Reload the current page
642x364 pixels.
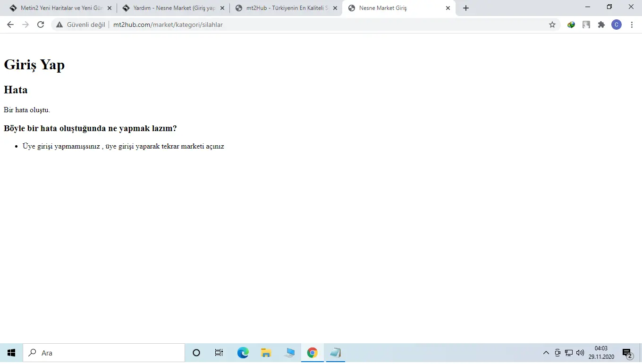coord(41,25)
